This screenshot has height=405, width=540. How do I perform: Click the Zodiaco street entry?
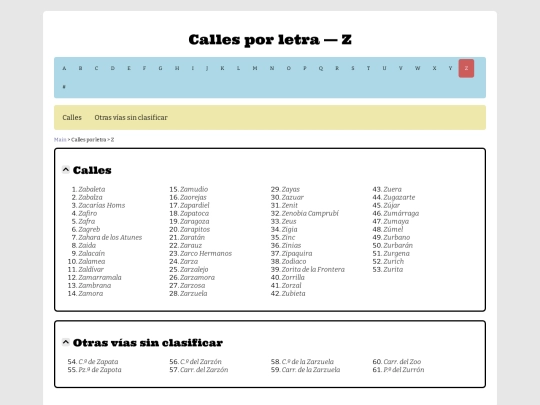tap(294, 261)
